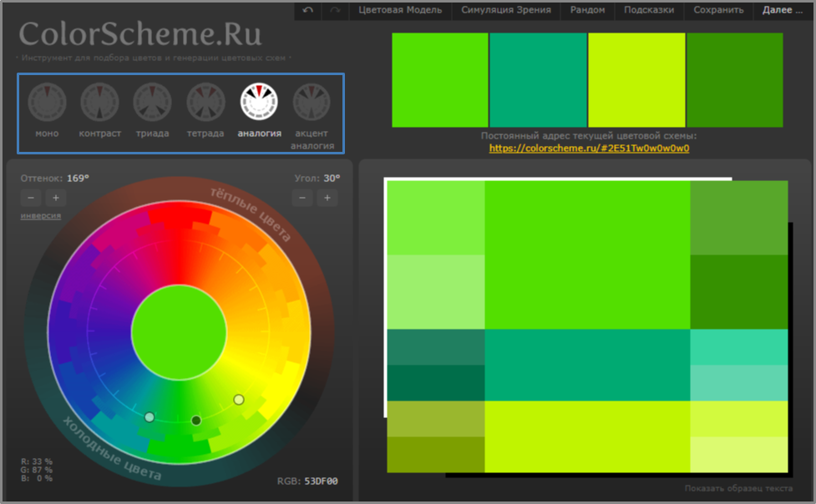Click the undo arrow icon
This screenshot has height=504, width=816.
308,10
